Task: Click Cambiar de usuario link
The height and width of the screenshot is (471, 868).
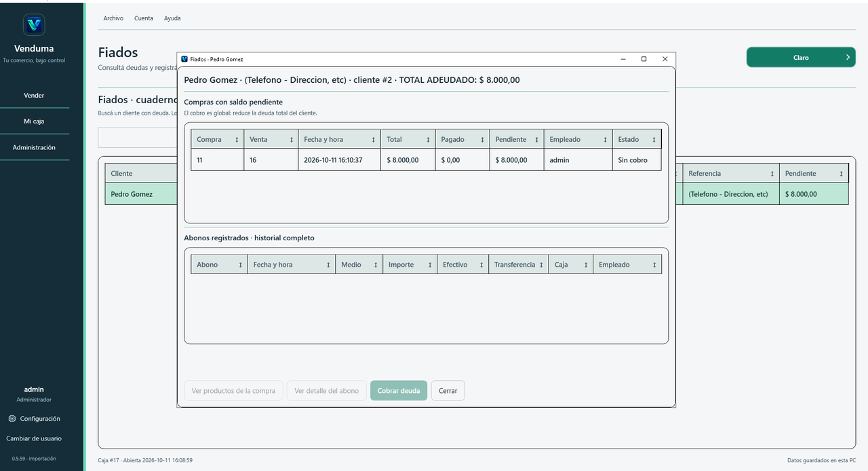Action: pyautogui.click(x=34, y=438)
